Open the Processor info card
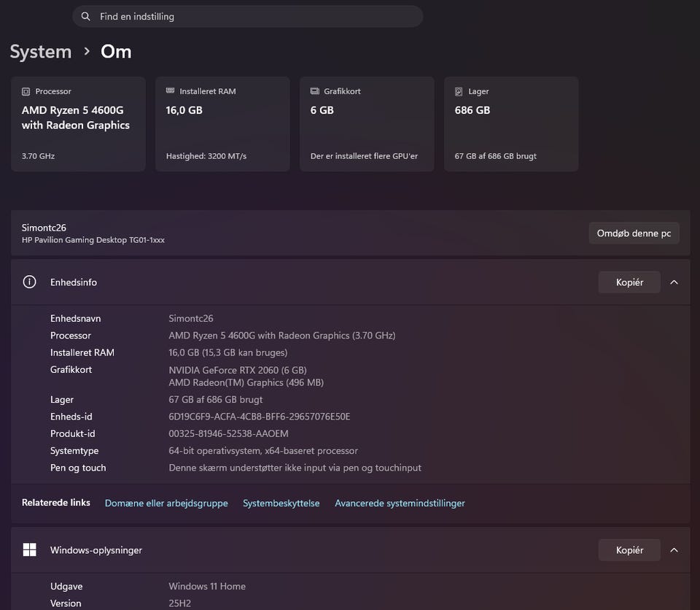The width and height of the screenshot is (700, 610). coord(78,124)
